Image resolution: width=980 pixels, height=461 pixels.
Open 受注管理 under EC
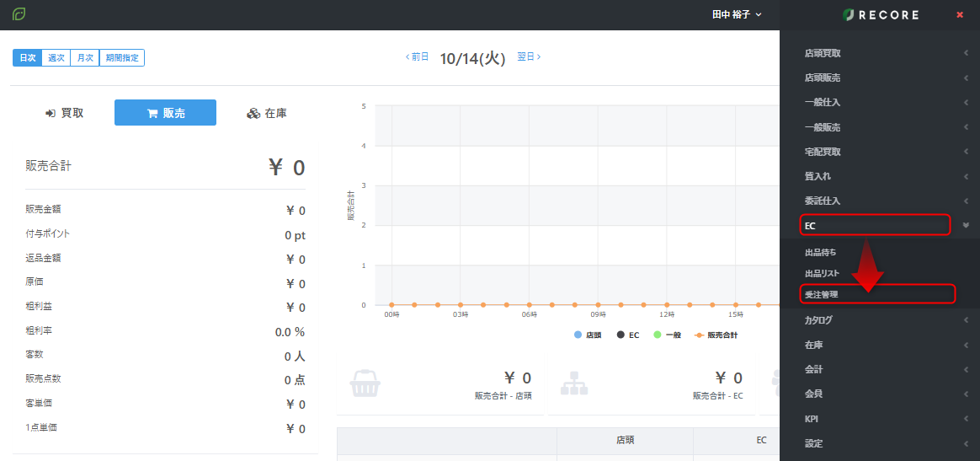(821, 294)
